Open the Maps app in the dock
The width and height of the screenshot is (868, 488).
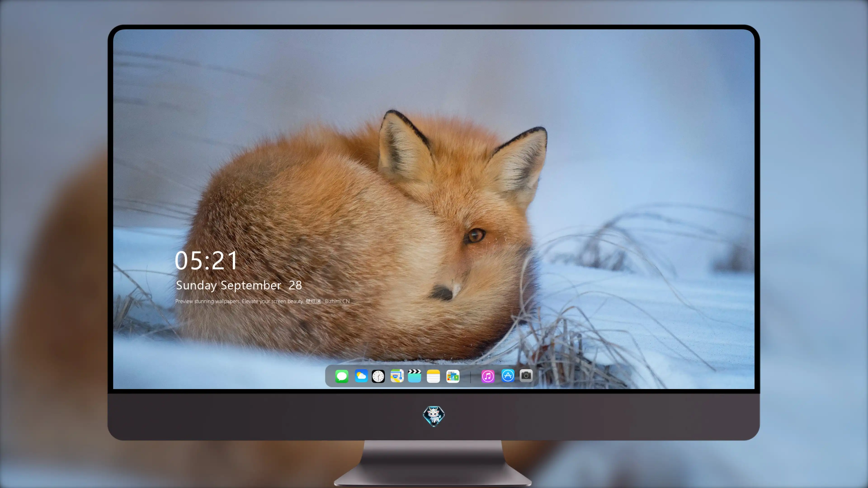pyautogui.click(x=397, y=376)
